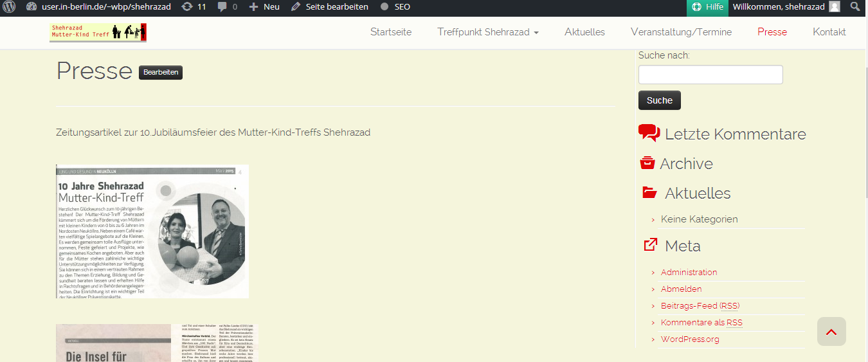
Task: View the 11 pending updates
Action: tap(194, 7)
